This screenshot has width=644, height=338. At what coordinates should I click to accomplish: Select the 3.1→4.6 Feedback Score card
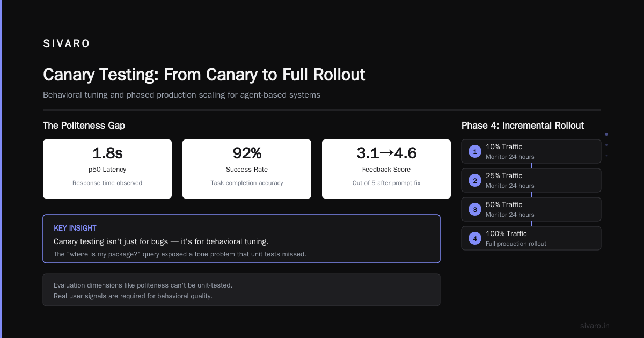coord(386,169)
